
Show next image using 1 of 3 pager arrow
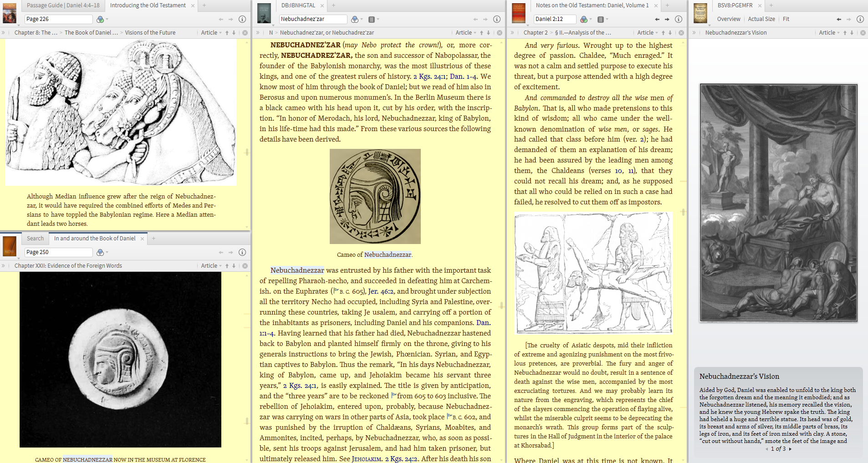point(790,449)
